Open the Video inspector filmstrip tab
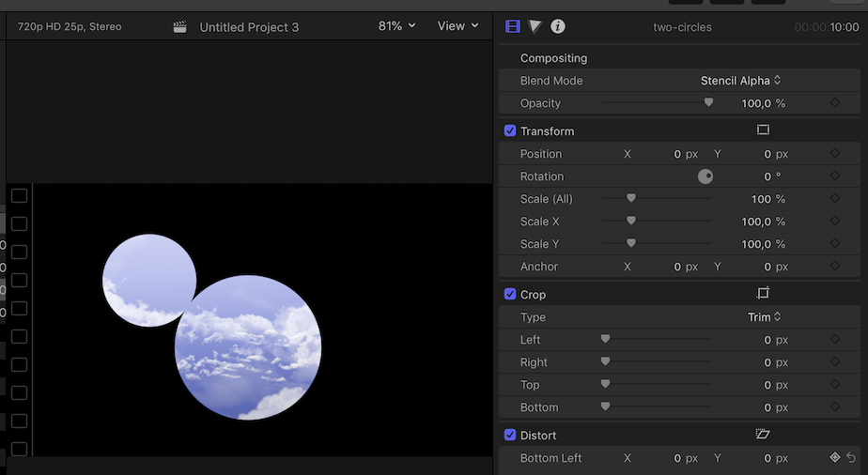This screenshot has height=475, width=868. [513, 26]
